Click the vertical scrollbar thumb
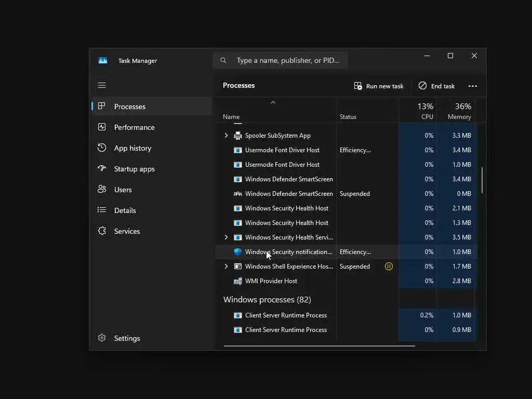This screenshot has width=532, height=399. (482, 180)
